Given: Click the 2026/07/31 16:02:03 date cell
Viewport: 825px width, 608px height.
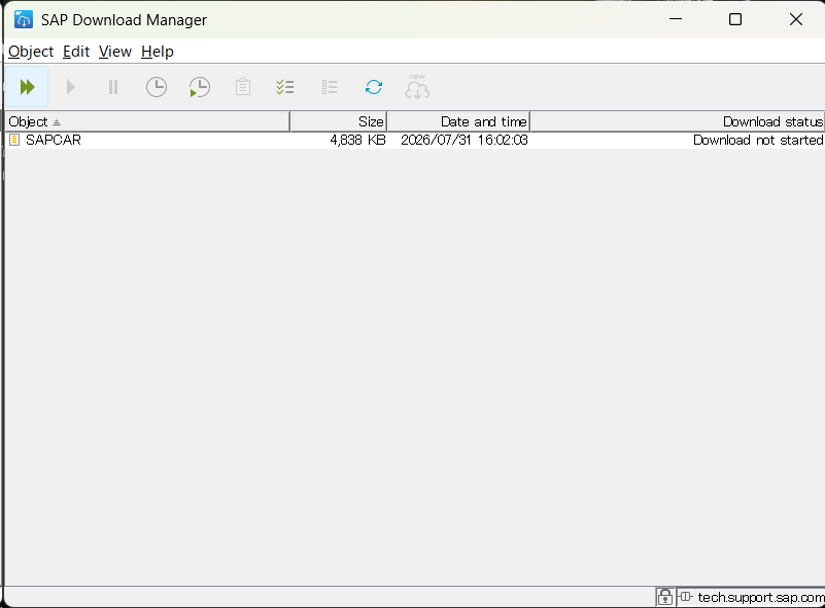Looking at the screenshot, I should [x=464, y=140].
